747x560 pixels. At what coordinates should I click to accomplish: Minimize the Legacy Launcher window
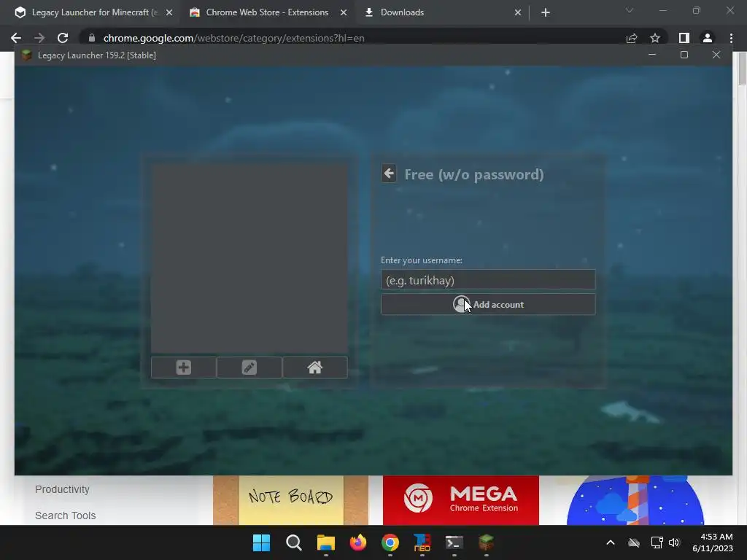652,55
